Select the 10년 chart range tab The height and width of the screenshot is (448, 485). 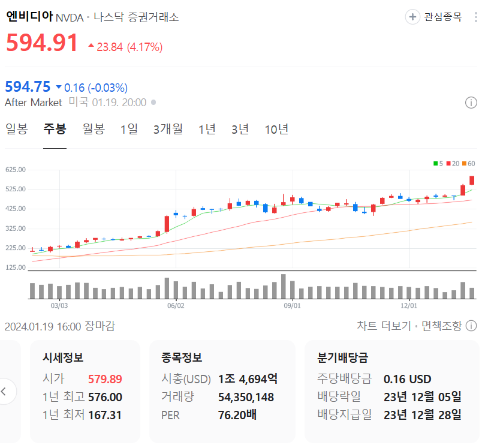pyautogui.click(x=276, y=129)
